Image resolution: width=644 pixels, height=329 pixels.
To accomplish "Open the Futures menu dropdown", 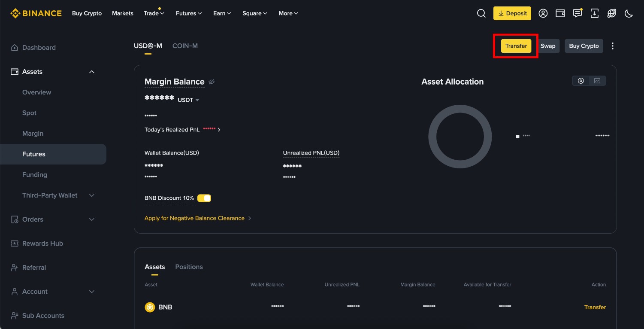I will [189, 13].
